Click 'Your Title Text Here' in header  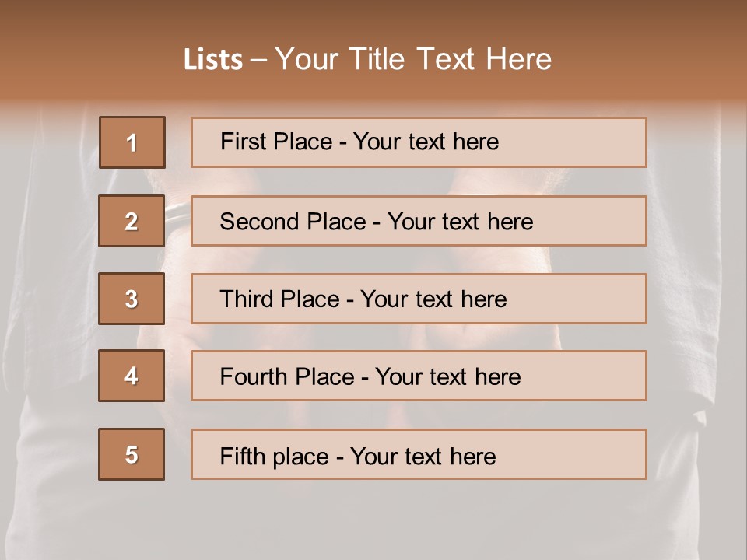[x=413, y=60]
